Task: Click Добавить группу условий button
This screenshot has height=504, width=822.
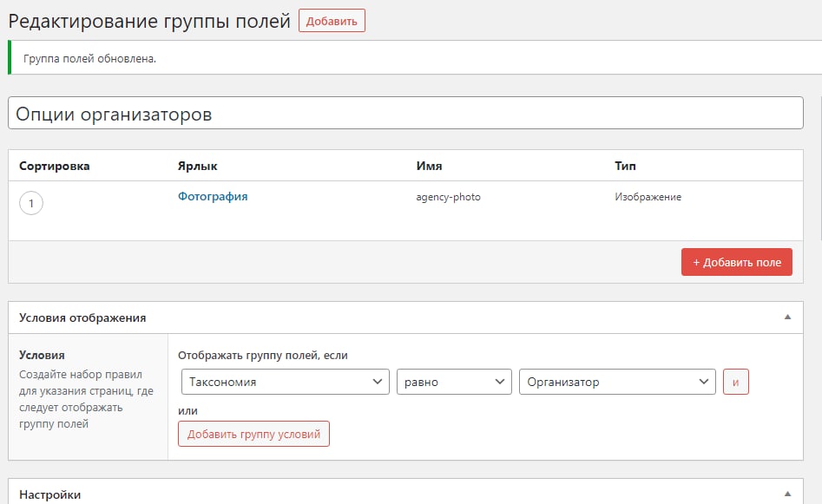Action: coord(253,434)
